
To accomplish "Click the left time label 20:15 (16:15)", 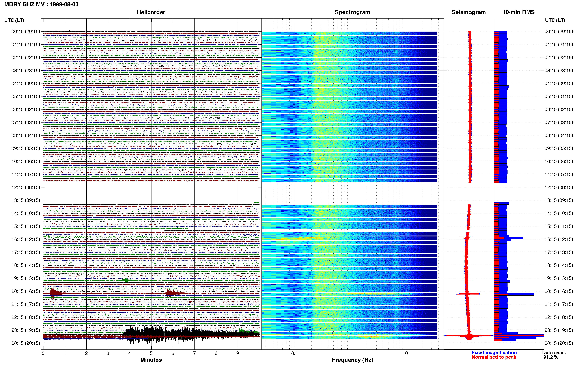I will point(26,291).
